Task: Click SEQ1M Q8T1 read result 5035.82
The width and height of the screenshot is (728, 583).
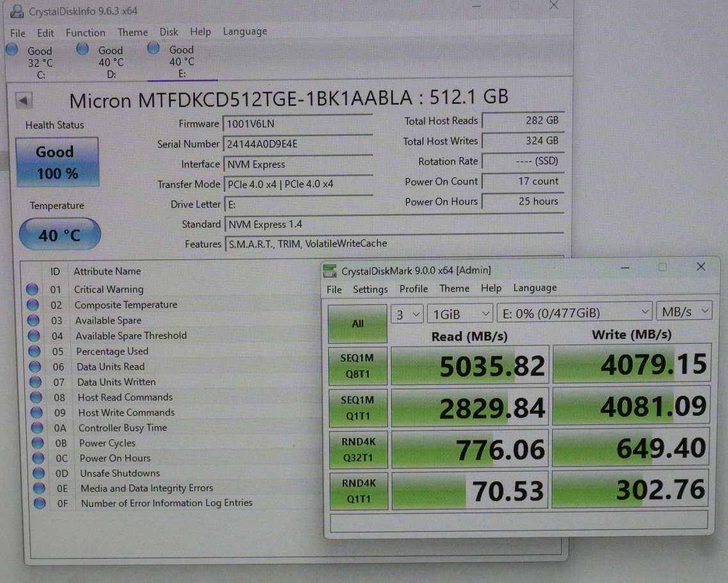Action: click(x=470, y=366)
